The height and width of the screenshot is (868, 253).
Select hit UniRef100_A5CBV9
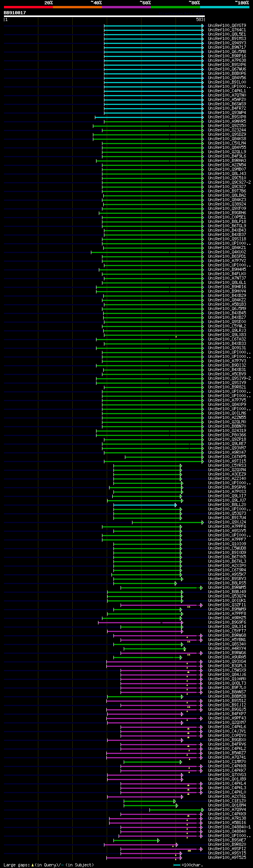227,374
